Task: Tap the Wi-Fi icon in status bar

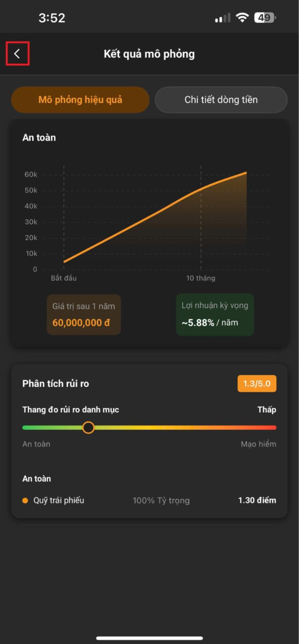Action: (242, 18)
